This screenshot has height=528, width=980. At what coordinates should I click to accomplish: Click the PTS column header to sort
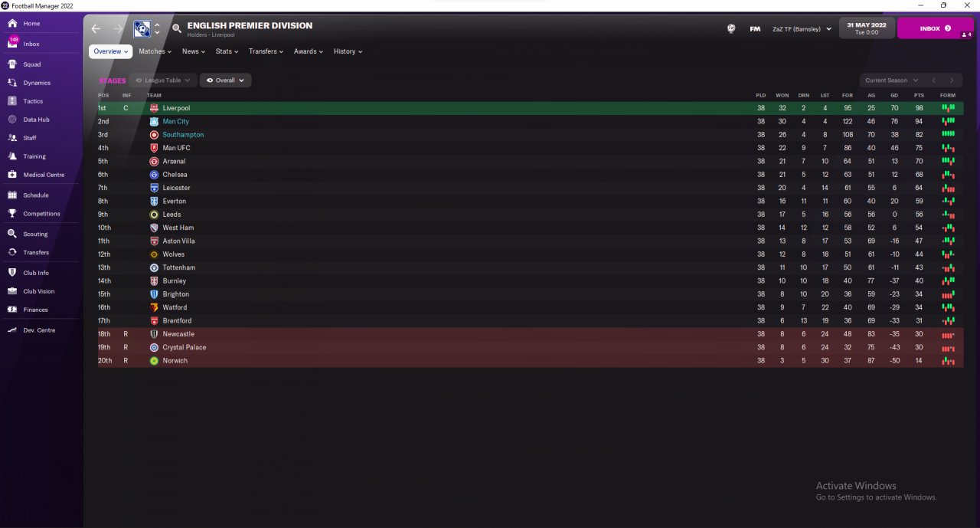click(919, 95)
